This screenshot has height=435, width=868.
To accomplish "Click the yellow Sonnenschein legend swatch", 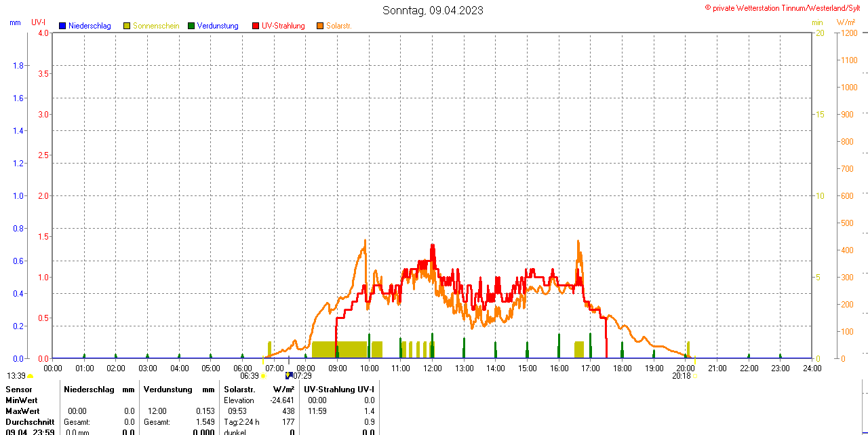I will 127,26.
